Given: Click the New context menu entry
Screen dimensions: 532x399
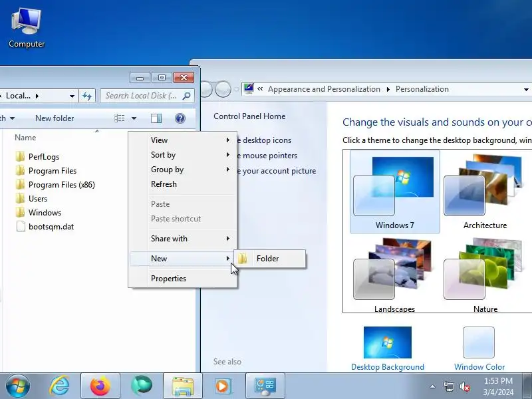Looking at the screenshot, I should click(182, 259).
